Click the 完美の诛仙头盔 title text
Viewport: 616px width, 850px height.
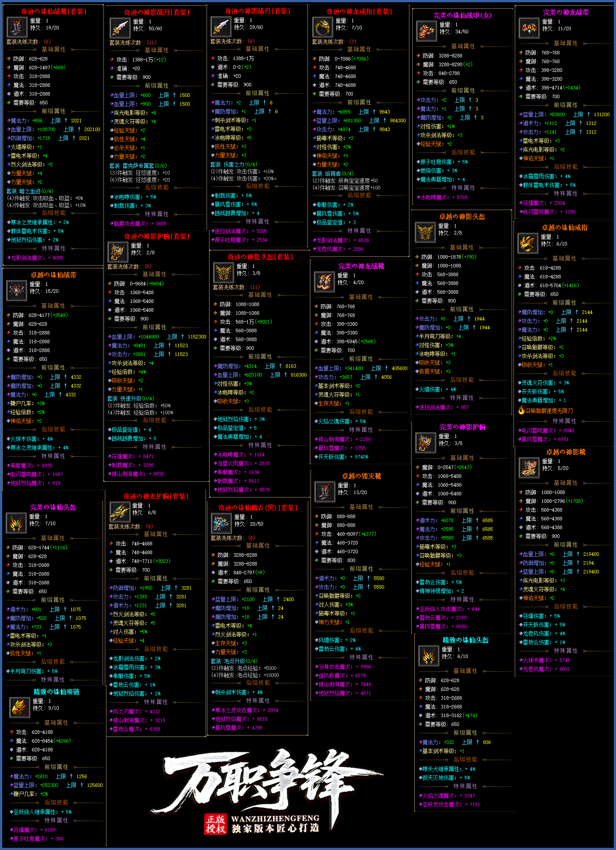pos(53,507)
